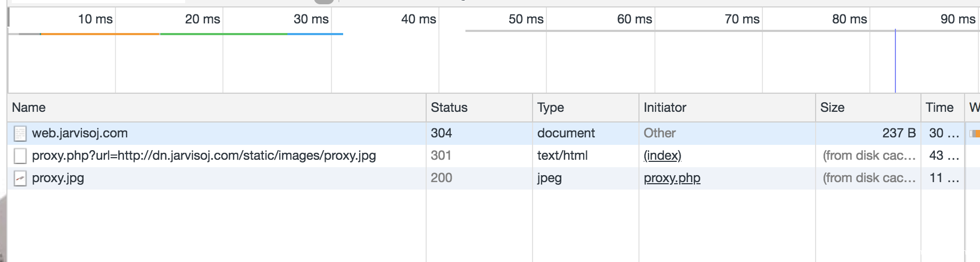This screenshot has width=980, height=262.
Task: Click the orange segment of overview timeline
Action: point(100,34)
